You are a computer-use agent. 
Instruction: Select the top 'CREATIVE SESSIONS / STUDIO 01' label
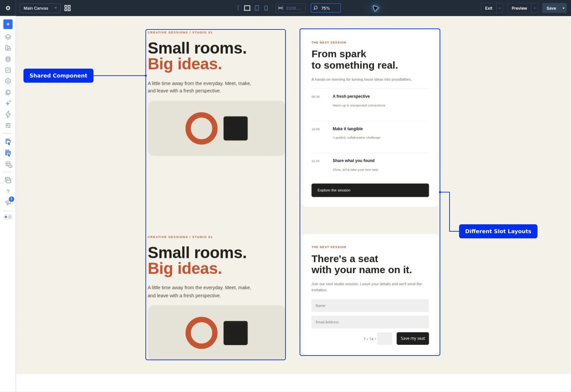[x=180, y=32]
